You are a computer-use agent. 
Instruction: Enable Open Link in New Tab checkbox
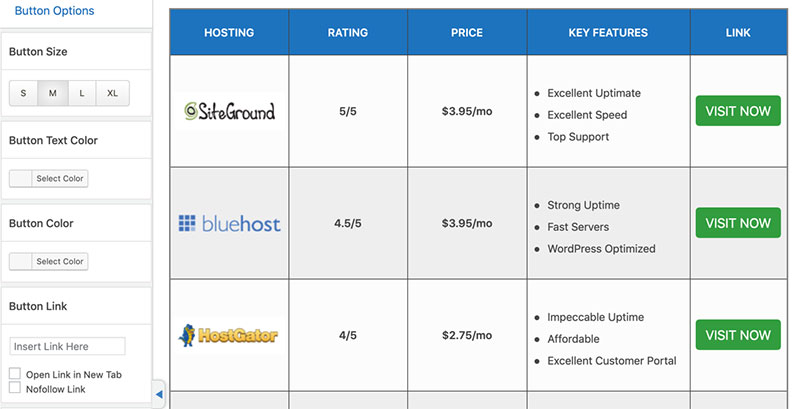tap(15, 373)
